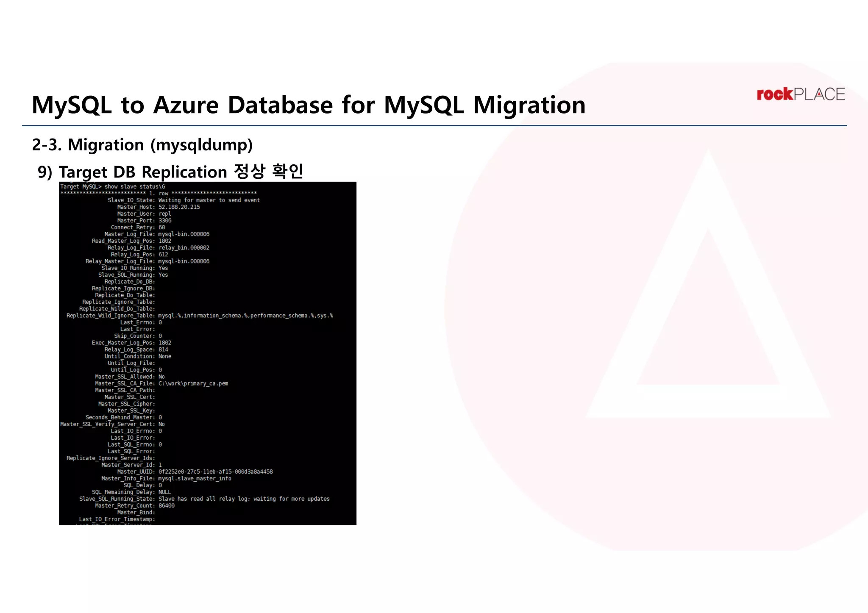Click Until_Condition: None line
868x613 pixels.
coord(138,356)
